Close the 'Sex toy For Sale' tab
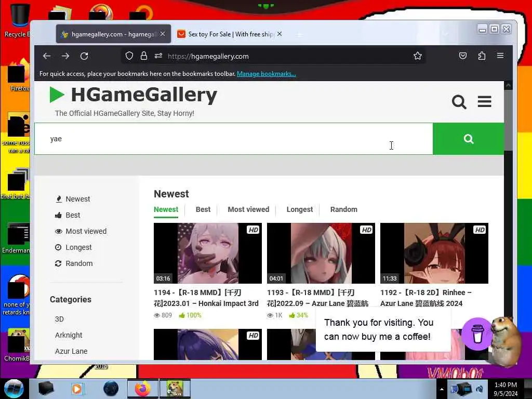 tap(279, 34)
